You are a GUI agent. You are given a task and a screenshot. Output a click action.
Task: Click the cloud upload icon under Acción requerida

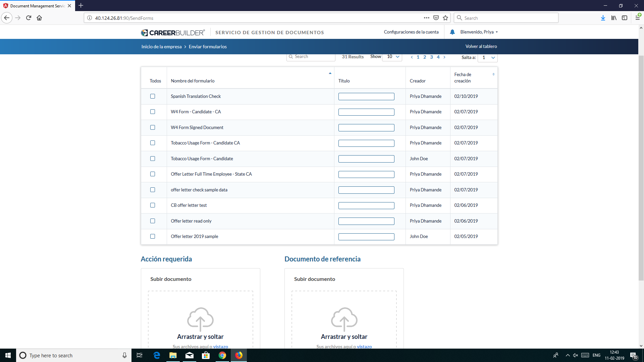(x=200, y=319)
